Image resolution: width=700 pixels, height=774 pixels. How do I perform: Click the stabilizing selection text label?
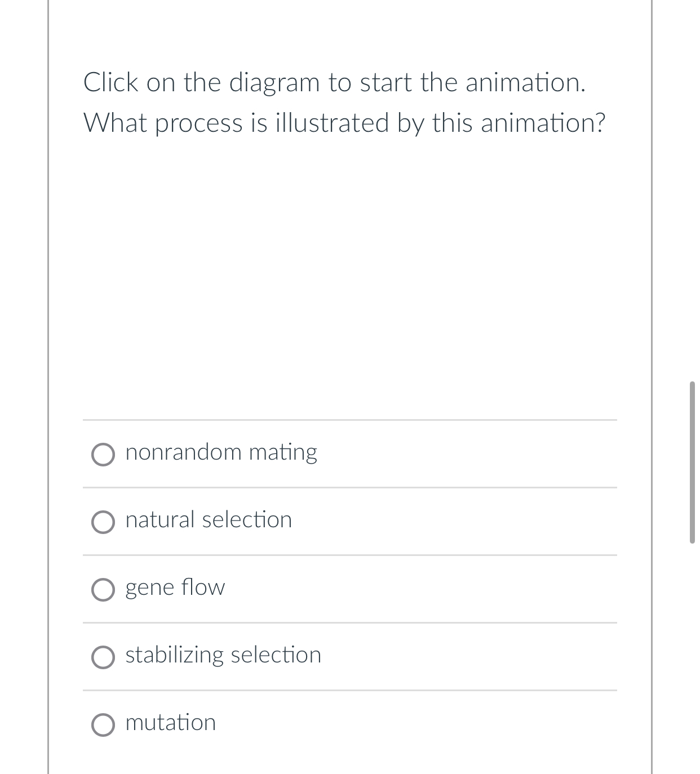coord(223,655)
